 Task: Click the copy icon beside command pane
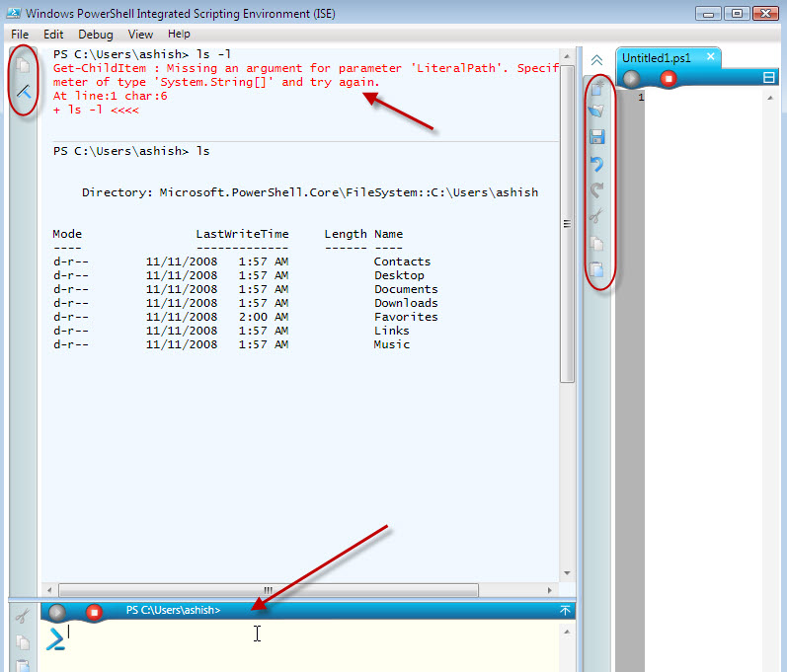point(23,642)
